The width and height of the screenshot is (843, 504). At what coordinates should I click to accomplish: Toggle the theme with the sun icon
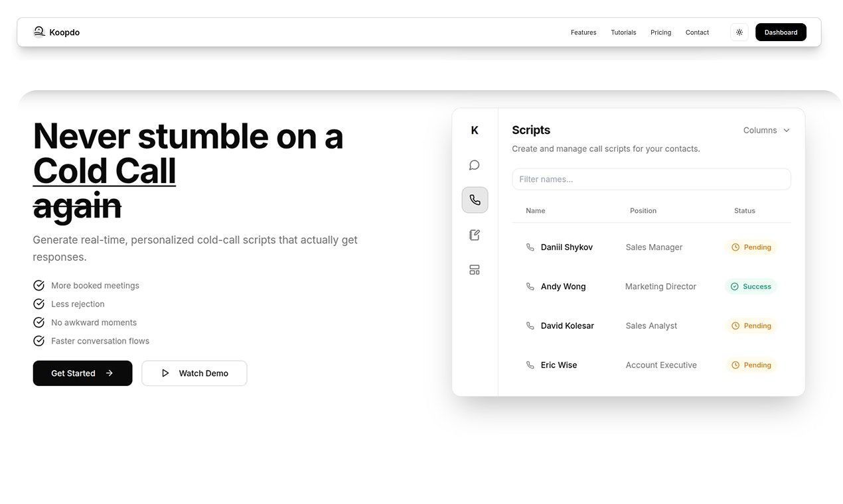739,32
